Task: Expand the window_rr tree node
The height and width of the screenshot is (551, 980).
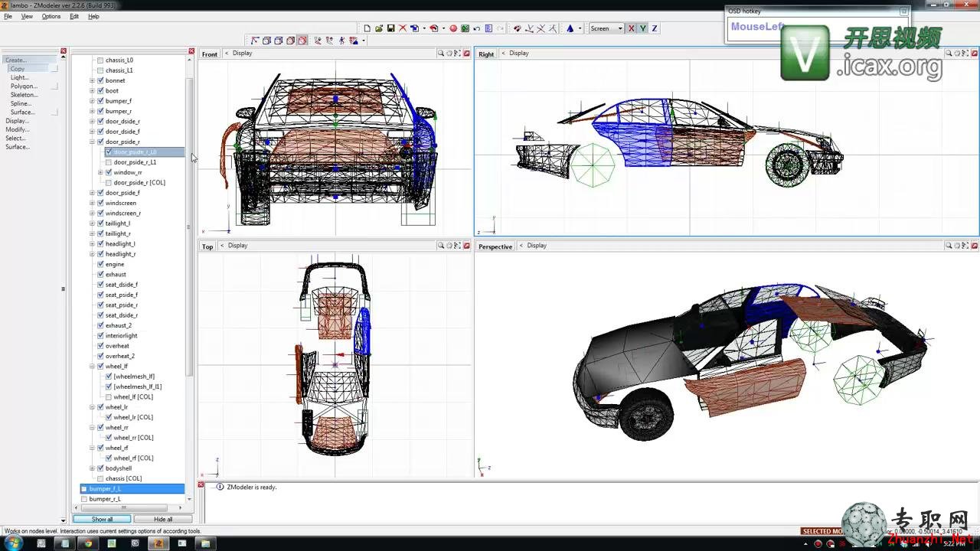Action: coord(100,172)
